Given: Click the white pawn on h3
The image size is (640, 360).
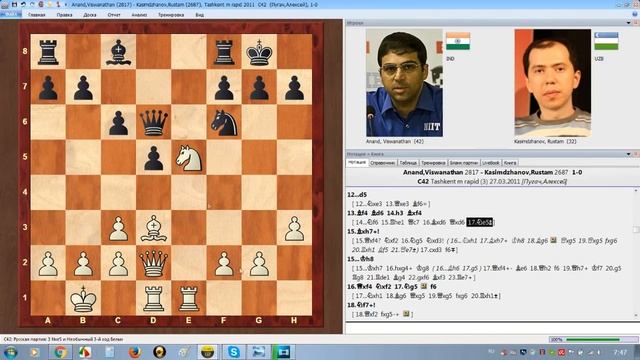Looking at the screenshot, I should (294, 227).
